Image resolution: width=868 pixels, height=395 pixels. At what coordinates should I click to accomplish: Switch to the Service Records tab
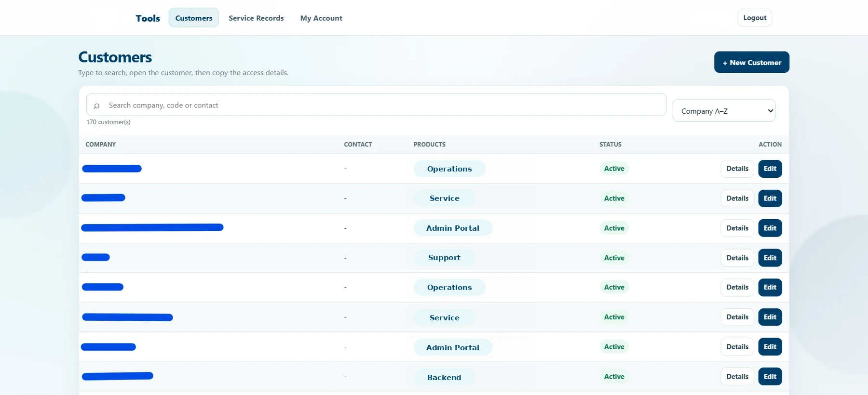(x=256, y=18)
